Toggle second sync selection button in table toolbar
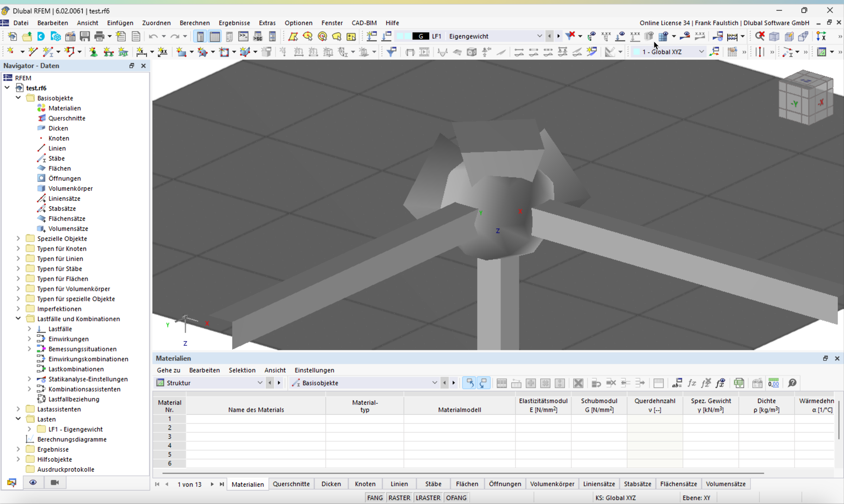This screenshot has width=844, height=504. (484, 383)
